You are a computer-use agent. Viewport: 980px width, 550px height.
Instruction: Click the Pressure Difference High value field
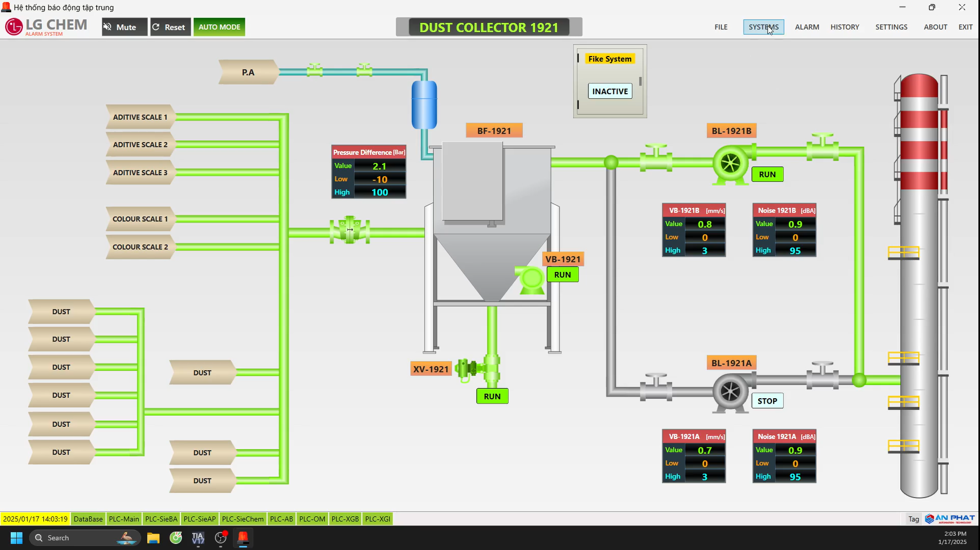pos(379,192)
